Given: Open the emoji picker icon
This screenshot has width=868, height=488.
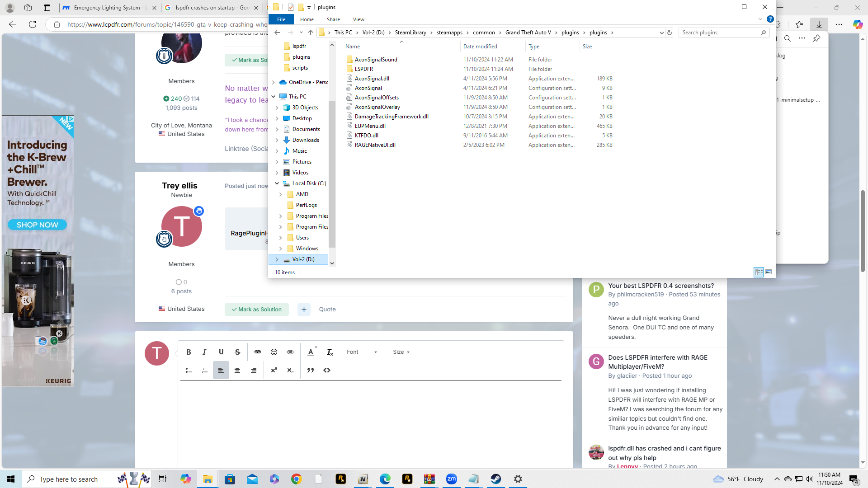Looking at the screenshot, I should pyautogui.click(x=274, y=352).
